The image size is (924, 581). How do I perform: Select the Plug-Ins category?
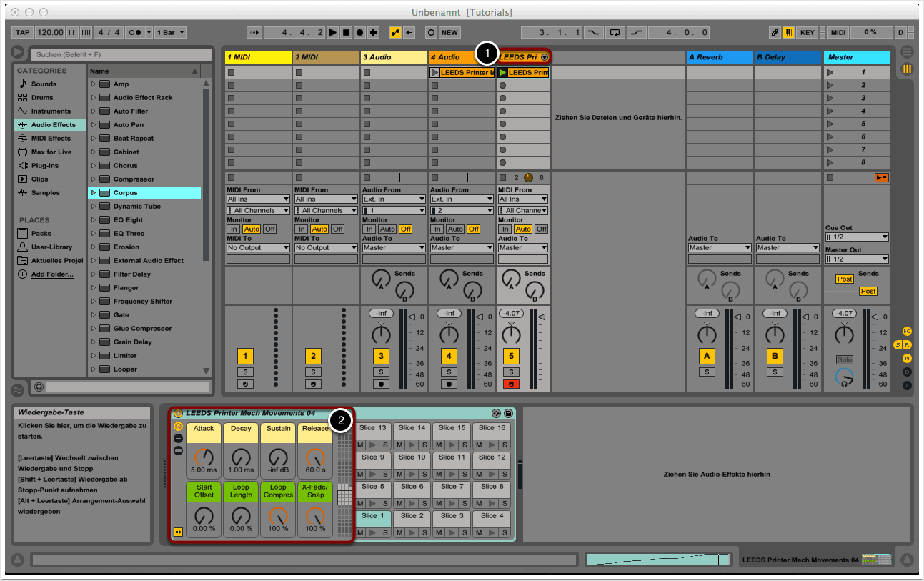[x=44, y=166]
